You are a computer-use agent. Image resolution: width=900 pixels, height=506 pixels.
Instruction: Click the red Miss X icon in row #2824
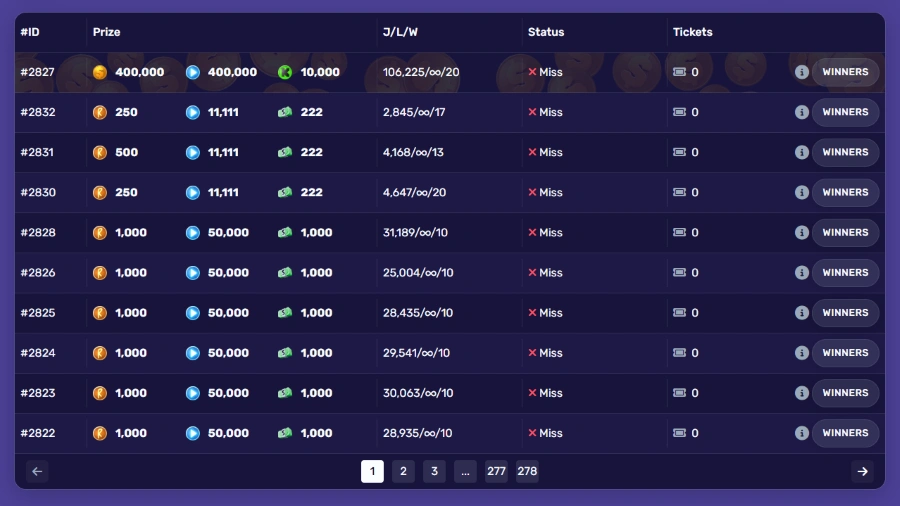[x=533, y=353]
